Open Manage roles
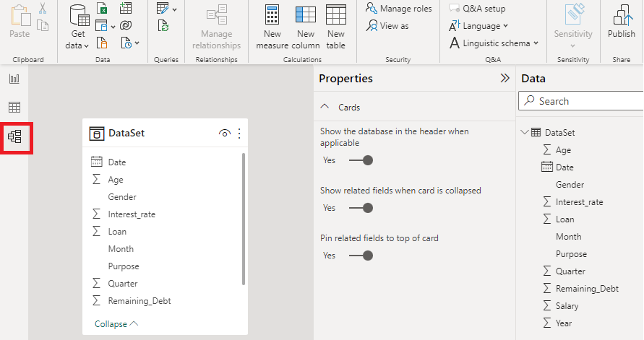Image resolution: width=644 pixels, height=340 pixels. coord(398,9)
